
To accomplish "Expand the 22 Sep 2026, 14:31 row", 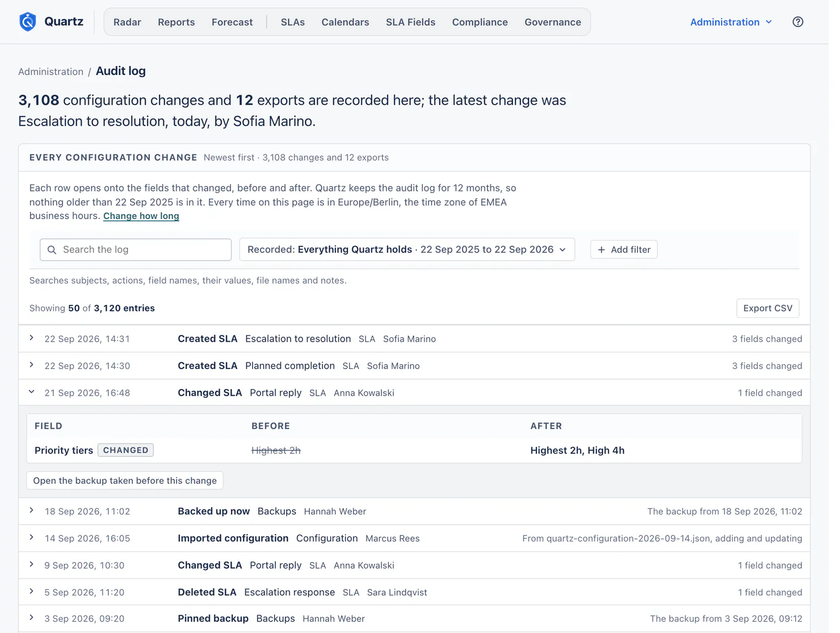I will pos(414,339).
